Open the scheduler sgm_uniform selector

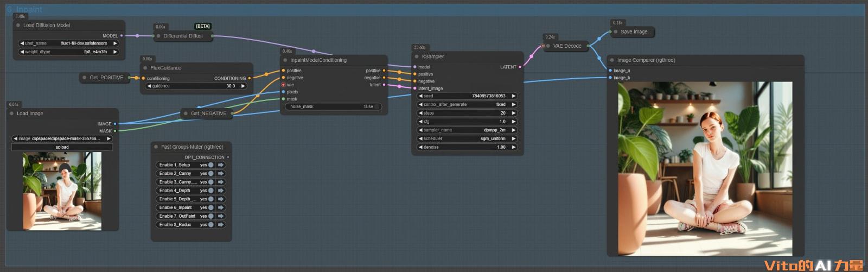coord(467,138)
